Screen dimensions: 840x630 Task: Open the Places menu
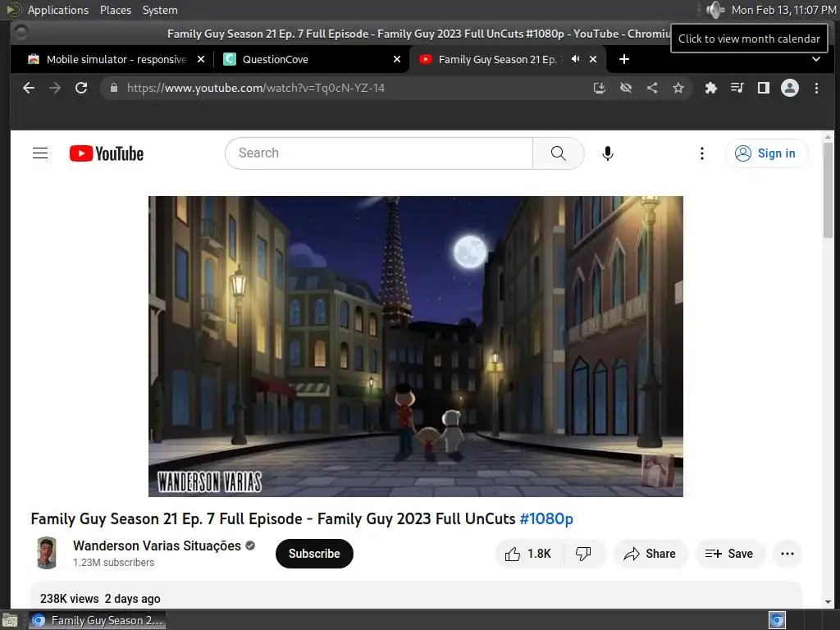click(116, 10)
